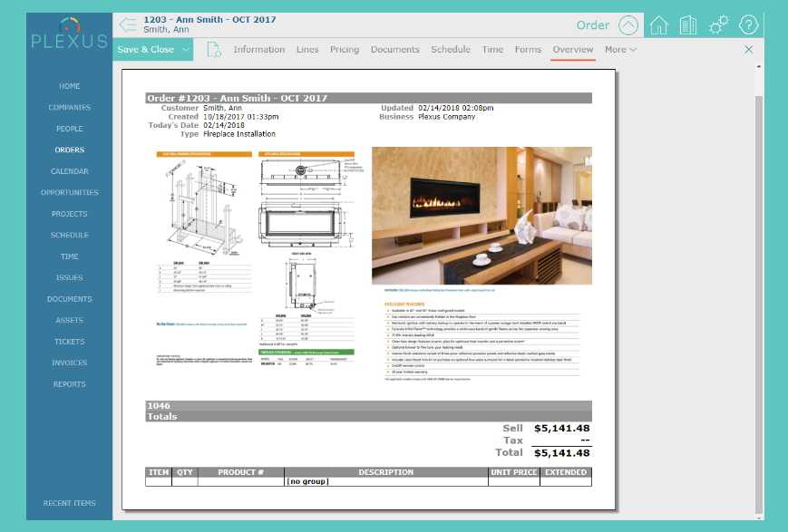
Task: Click the back arrow icon beside order title
Action: point(128,24)
